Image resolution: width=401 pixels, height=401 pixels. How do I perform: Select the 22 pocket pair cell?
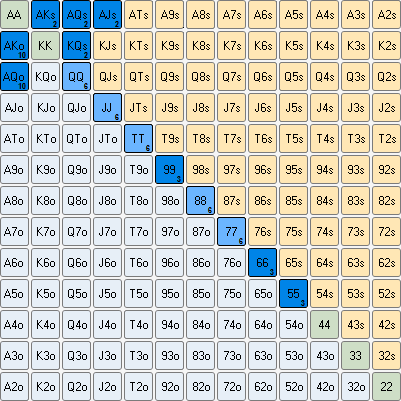(386, 387)
